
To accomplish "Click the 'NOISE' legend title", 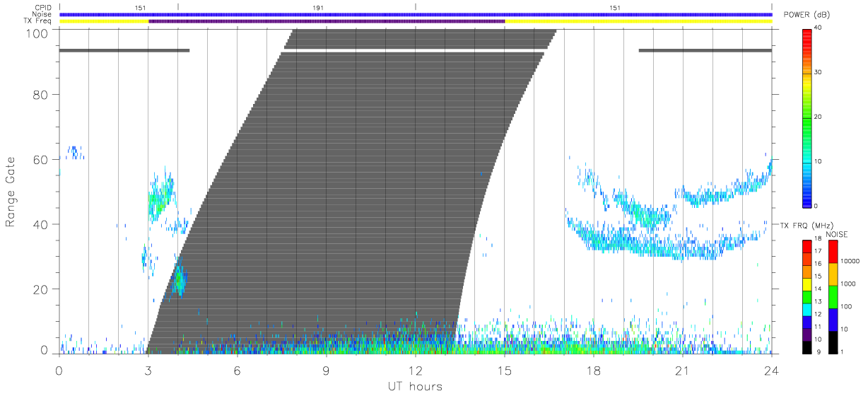I will pos(837,234).
